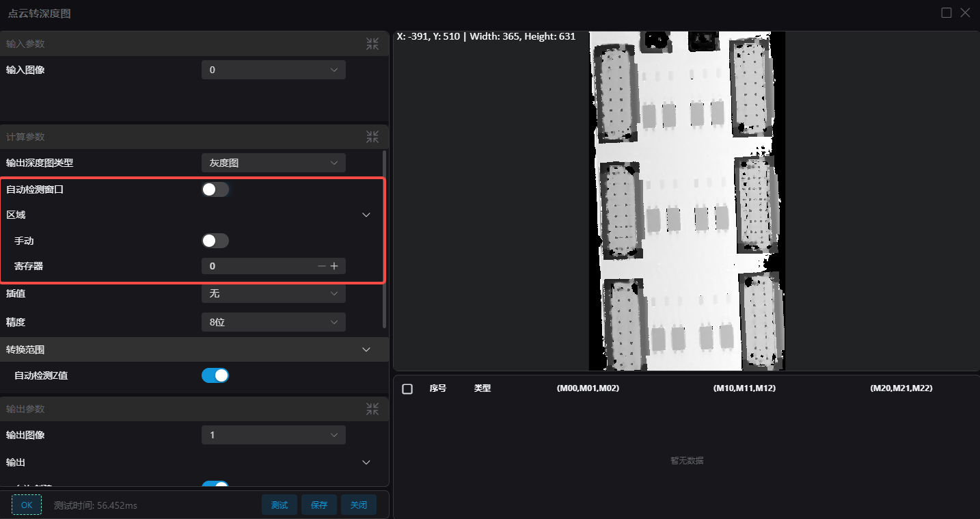The height and width of the screenshot is (519, 980).
Task: Close the 点云转深度图 window
Action: (x=965, y=13)
